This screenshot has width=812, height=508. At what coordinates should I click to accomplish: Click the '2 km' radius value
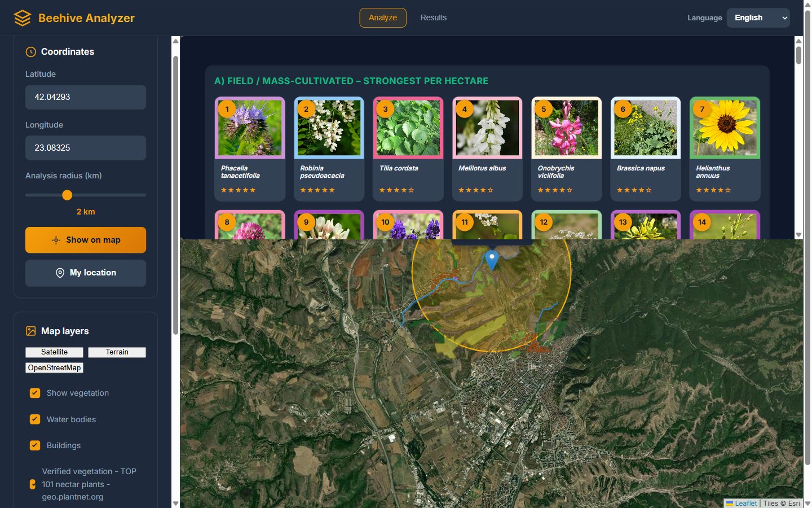[86, 212]
